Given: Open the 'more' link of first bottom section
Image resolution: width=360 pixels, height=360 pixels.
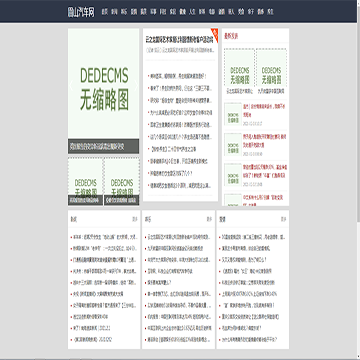Looking at the screenshot, I should pyautogui.click(x=134, y=219).
